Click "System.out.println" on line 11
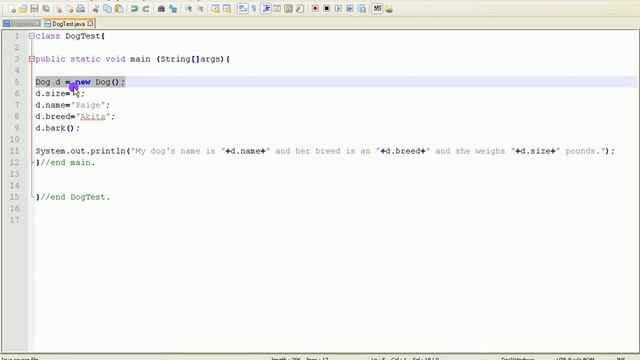The width and height of the screenshot is (640, 360). click(x=80, y=151)
